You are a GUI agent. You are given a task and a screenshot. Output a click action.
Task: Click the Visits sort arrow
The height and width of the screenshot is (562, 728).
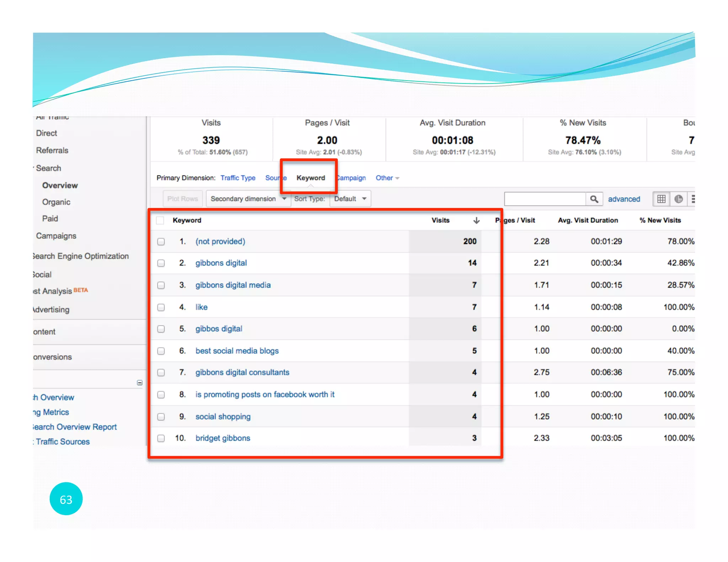476,221
